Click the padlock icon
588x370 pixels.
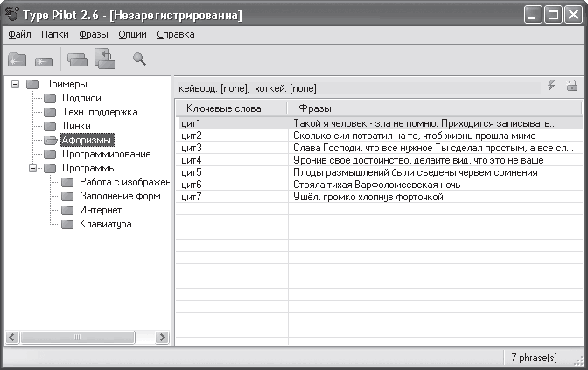pos(571,85)
